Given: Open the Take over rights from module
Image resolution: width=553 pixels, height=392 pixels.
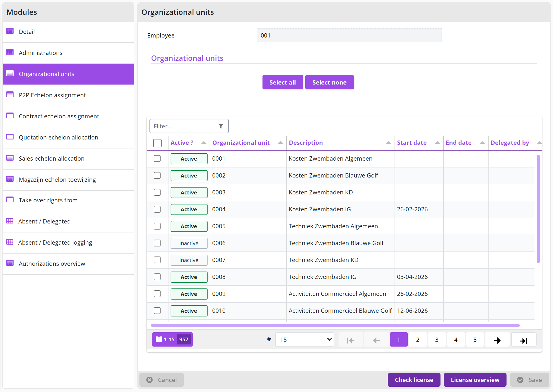Looking at the screenshot, I should (x=68, y=200).
